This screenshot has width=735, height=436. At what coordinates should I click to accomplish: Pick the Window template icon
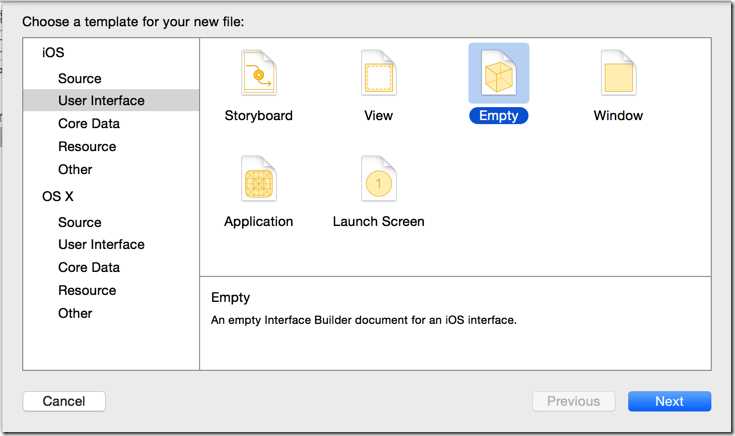(618, 73)
